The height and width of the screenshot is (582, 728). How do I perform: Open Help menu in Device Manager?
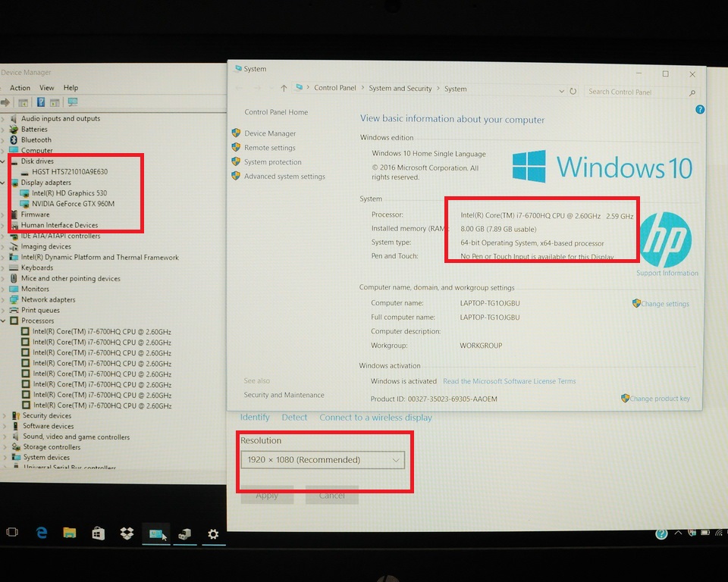pyautogui.click(x=71, y=88)
